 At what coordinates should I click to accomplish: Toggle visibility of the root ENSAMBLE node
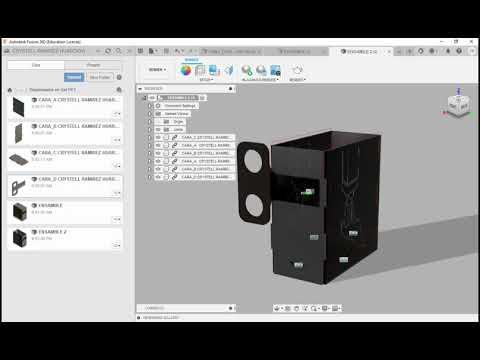152,98
